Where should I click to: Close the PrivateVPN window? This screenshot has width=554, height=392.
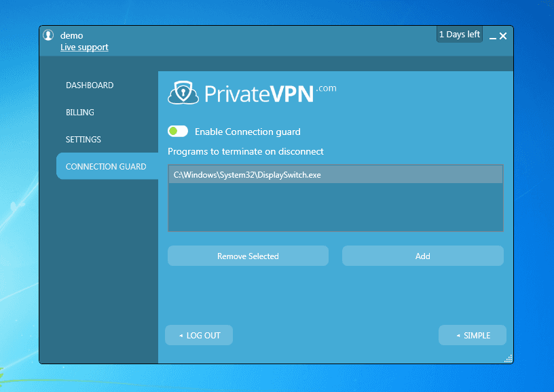(503, 36)
